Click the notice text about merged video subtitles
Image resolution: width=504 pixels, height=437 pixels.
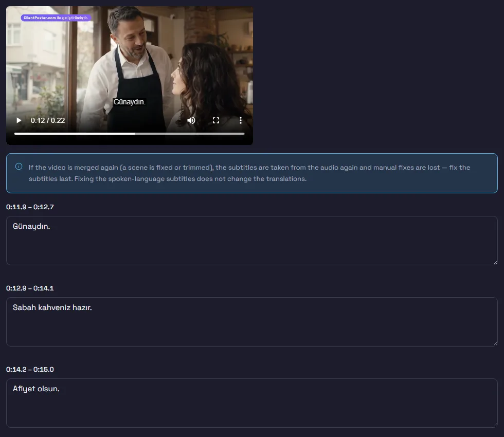tap(249, 173)
